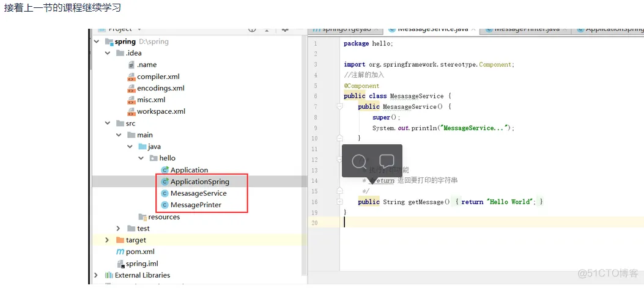Click the spring.iml module file icon
The image size is (644, 288).
click(120, 264)
